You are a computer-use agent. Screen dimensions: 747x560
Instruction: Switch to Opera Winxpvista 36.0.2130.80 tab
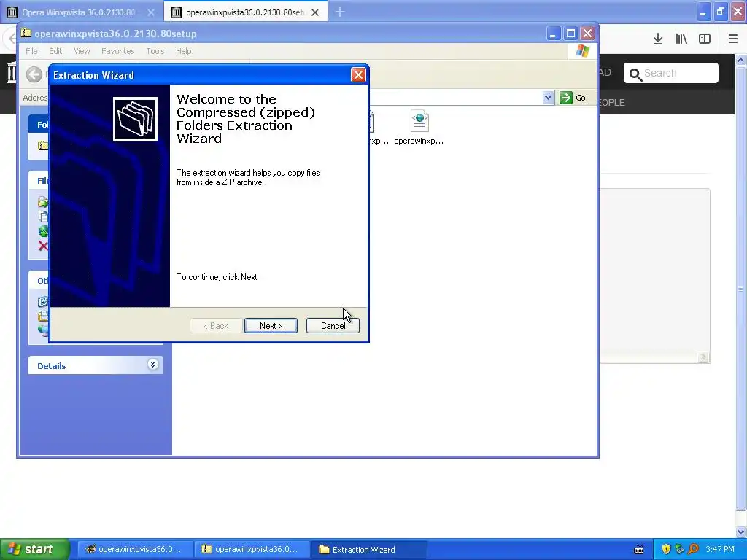tap(82, 12)
